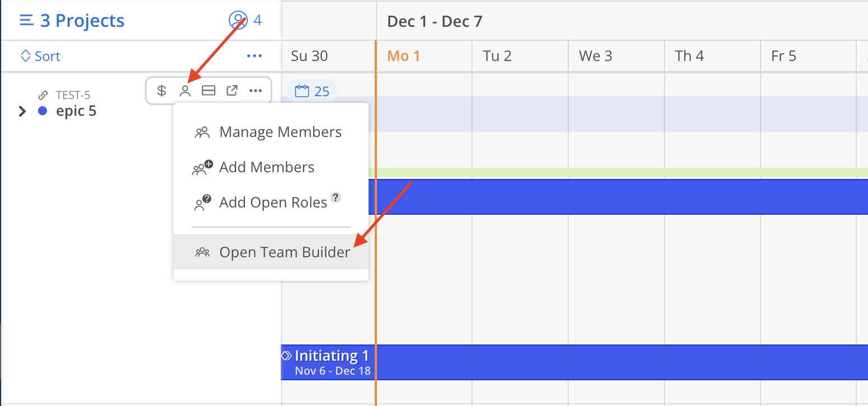This screenshot has width=868, height=406.
Task: Click the TEST-5 link icon
Action: pos(43,95)
